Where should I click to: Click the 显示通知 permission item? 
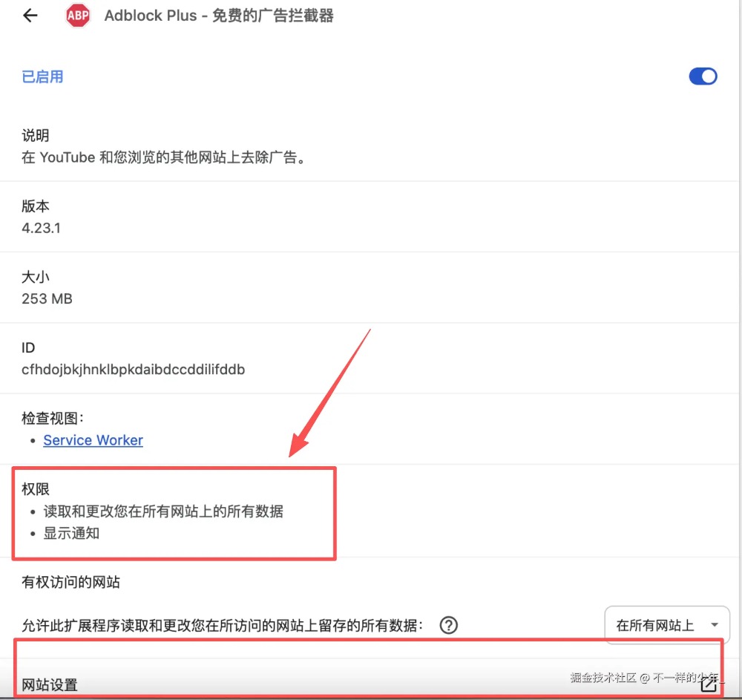click(x=71, y=533)
